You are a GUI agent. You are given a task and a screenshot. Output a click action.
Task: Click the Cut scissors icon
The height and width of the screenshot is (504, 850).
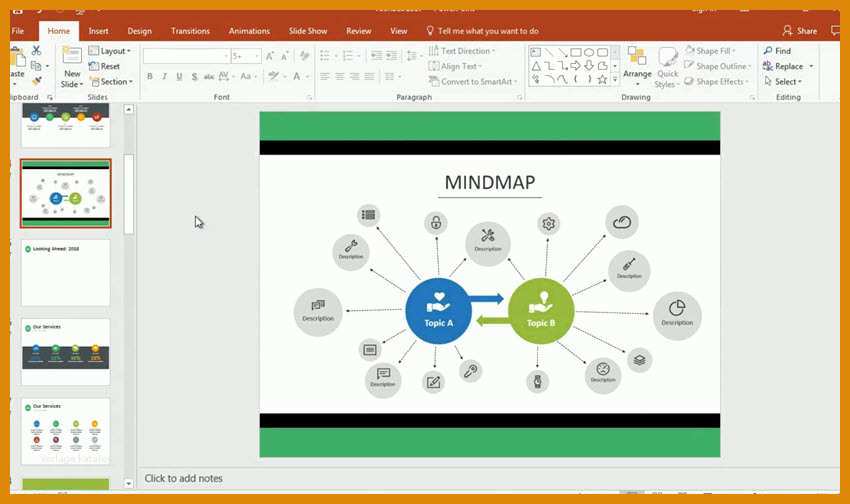coord(36,50)
